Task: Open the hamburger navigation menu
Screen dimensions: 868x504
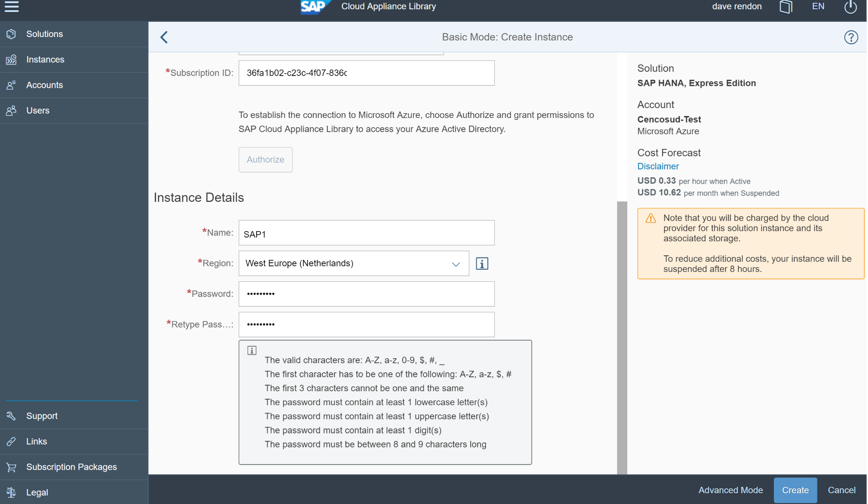Action: click(12, 6)
